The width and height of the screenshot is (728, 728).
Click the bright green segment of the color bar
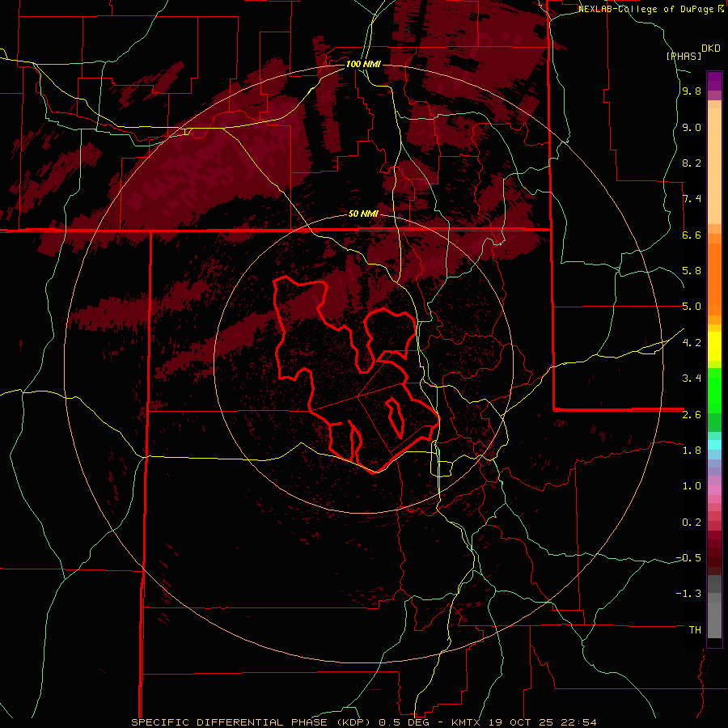pos(714,390)
